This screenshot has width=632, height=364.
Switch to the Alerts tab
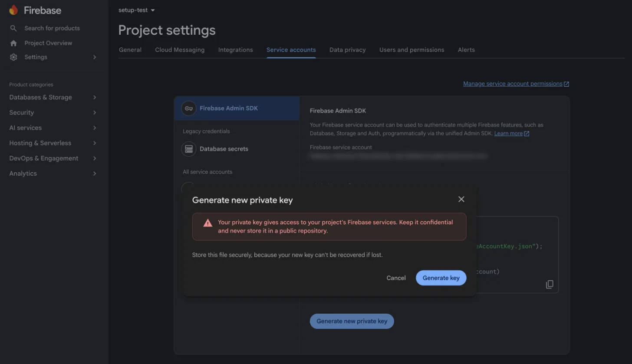click(x=466, y=50)
